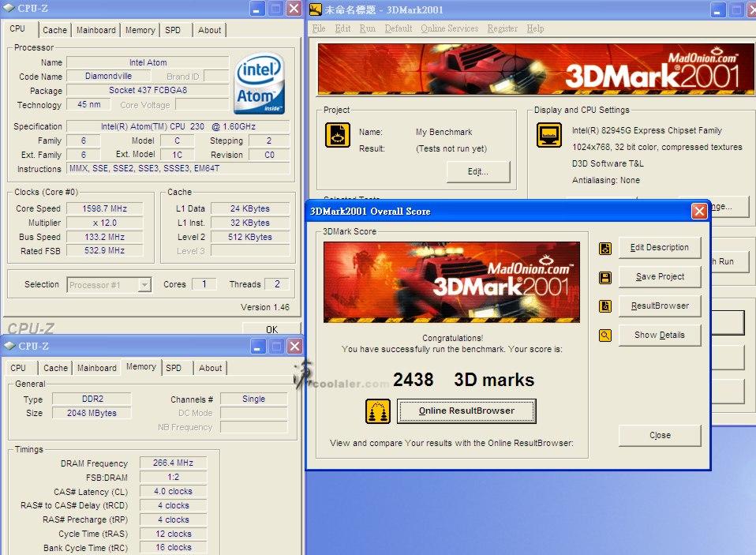Click the Project icon beside Name in 3DMark2001

(338, 134)
